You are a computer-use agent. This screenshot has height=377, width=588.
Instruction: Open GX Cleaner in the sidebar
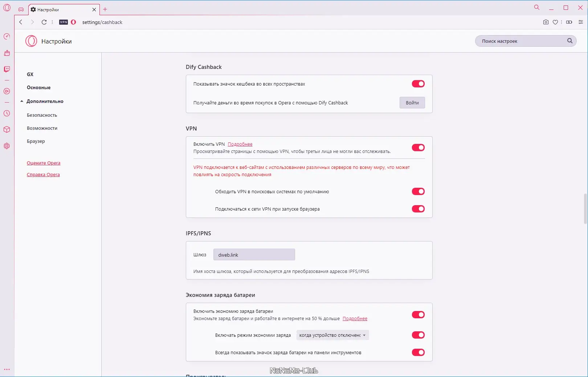tap(7, 53)
